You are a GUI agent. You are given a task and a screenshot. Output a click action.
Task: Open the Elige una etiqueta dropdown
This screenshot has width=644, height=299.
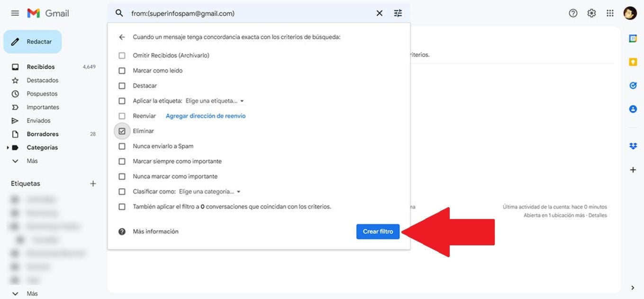click(214, 101)
